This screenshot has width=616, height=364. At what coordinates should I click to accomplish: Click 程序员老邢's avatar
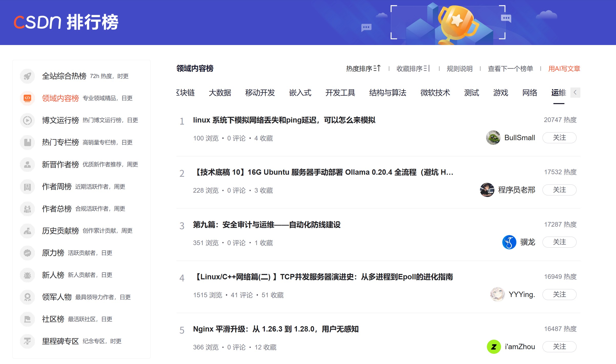(487, 190)
